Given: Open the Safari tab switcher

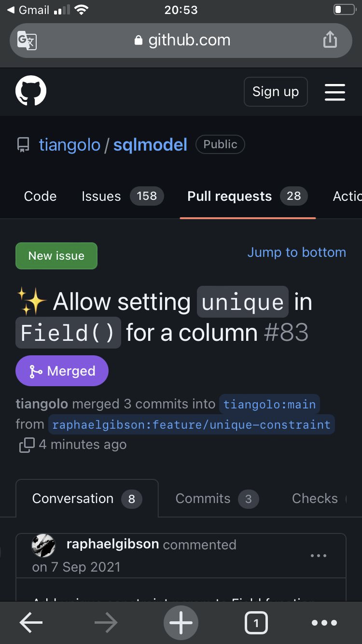Looking at the screenshot, I should click(256, 623).
